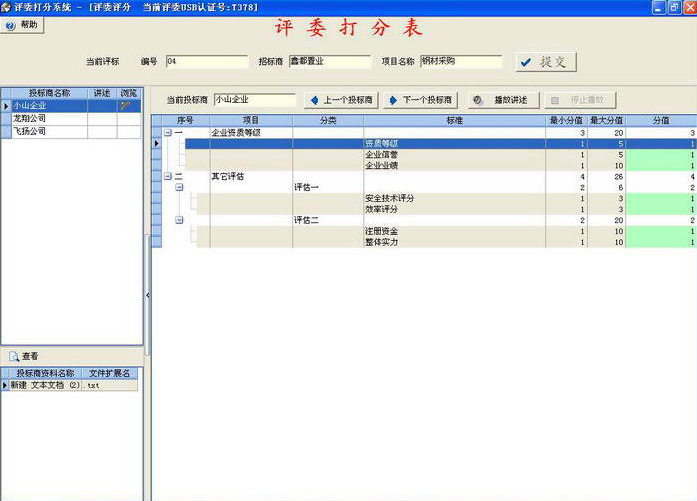Click the blue question mark help icon
Screen dimensions: 697x501
[x=11, y=25]
